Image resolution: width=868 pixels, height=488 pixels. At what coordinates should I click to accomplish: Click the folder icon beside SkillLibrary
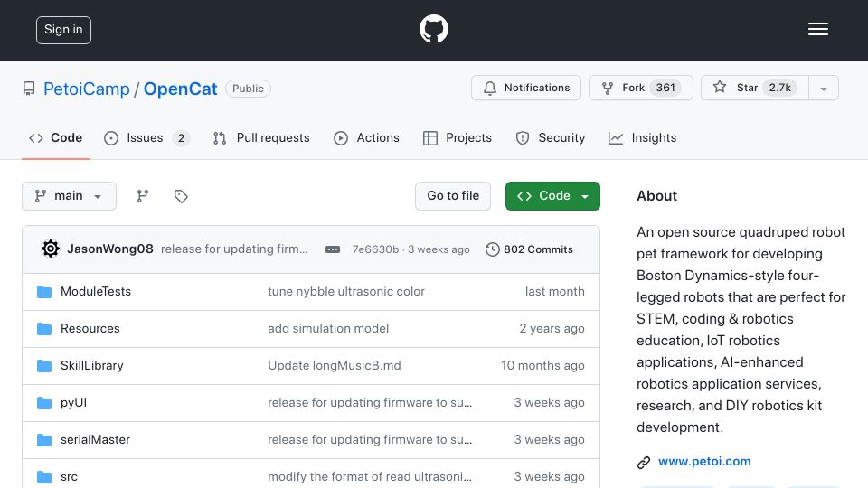44,366
